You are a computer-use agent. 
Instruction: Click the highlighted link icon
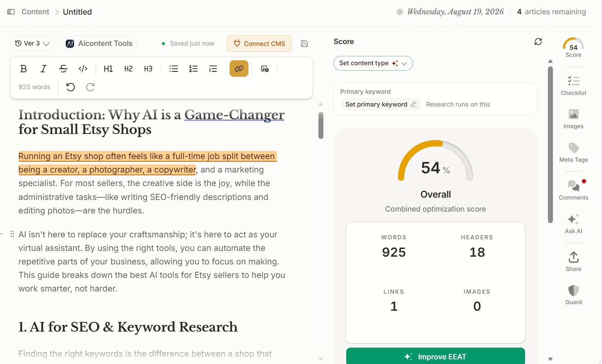point(239,69)
